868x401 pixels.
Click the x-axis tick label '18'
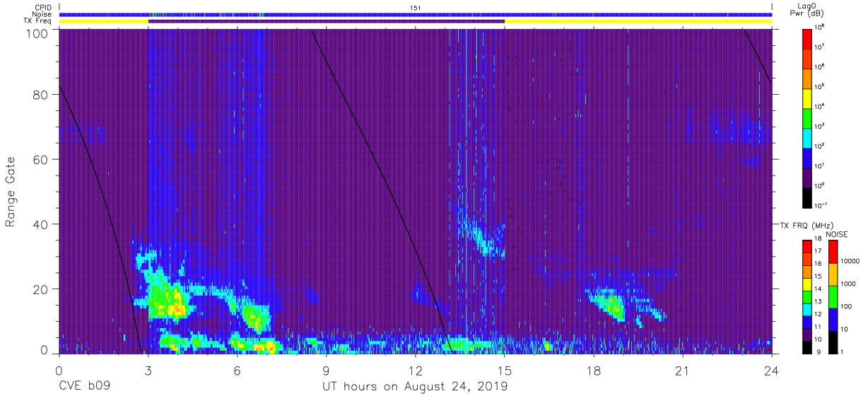click(593, 370)
